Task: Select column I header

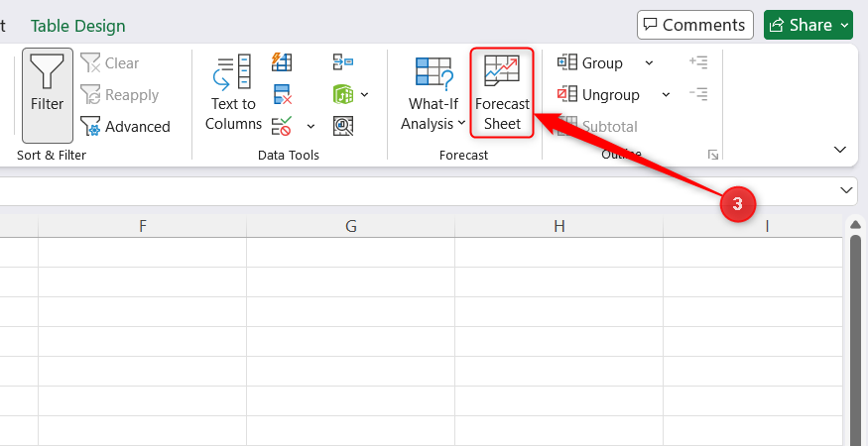Action: [x=753, y=226]
